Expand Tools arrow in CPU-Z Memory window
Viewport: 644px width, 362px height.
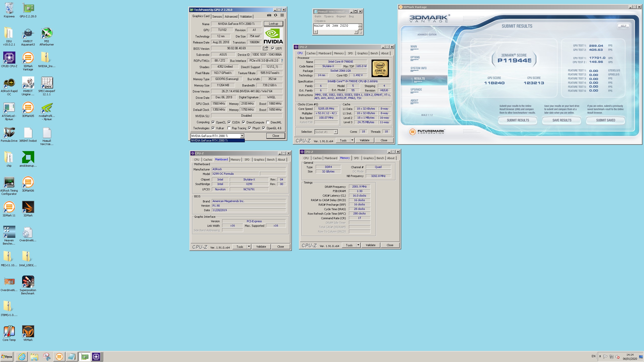(358, 245)
